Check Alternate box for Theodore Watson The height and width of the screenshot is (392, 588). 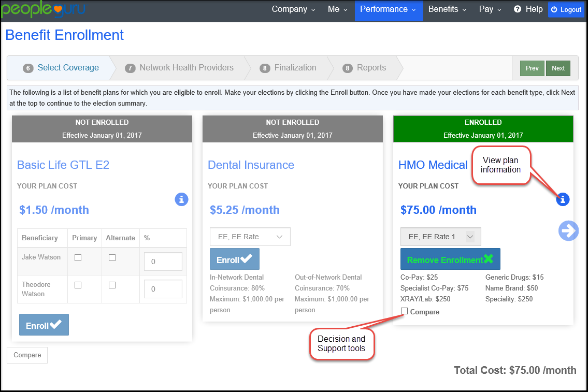[112, 285]
